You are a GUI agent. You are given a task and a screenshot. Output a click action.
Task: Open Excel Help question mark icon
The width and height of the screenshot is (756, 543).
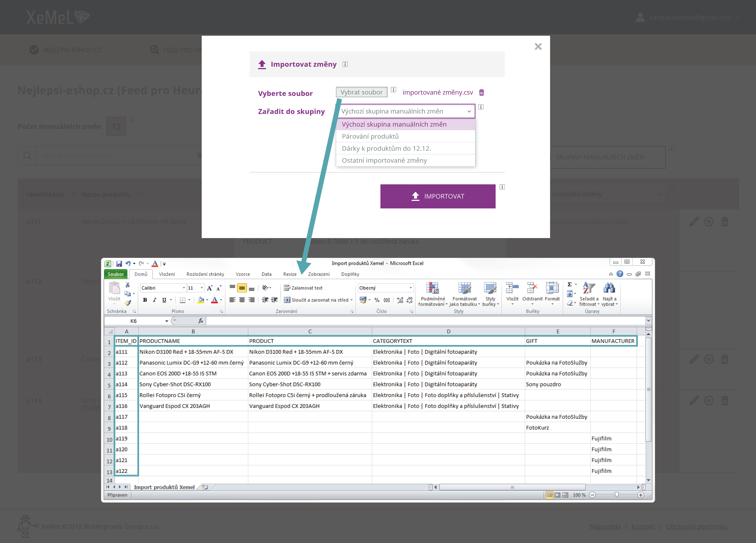click(620, 274)
